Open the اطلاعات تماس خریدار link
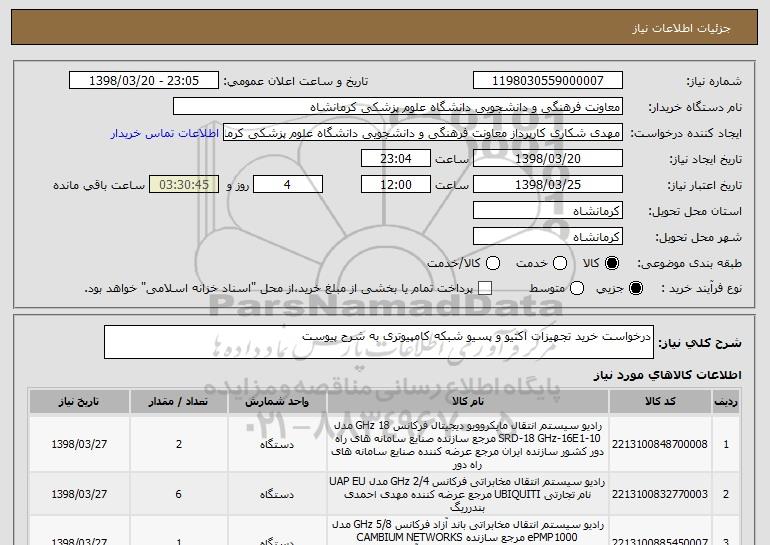This screenshot has height=545, width=770. [x=165, y=133]
